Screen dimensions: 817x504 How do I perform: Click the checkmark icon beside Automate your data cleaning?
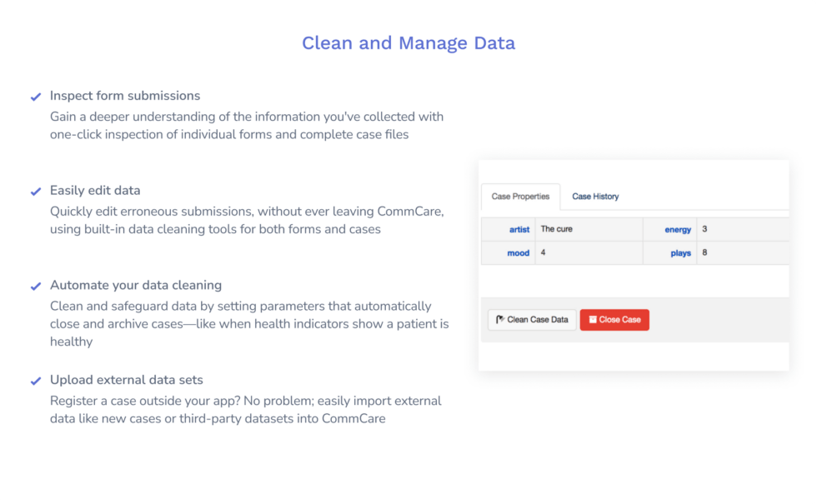[34, 285]
